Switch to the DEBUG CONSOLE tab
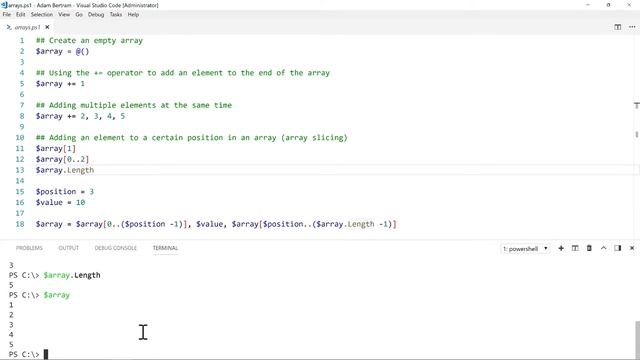The height and width of the screenshot is (360, 640). (x=116, y=248)
